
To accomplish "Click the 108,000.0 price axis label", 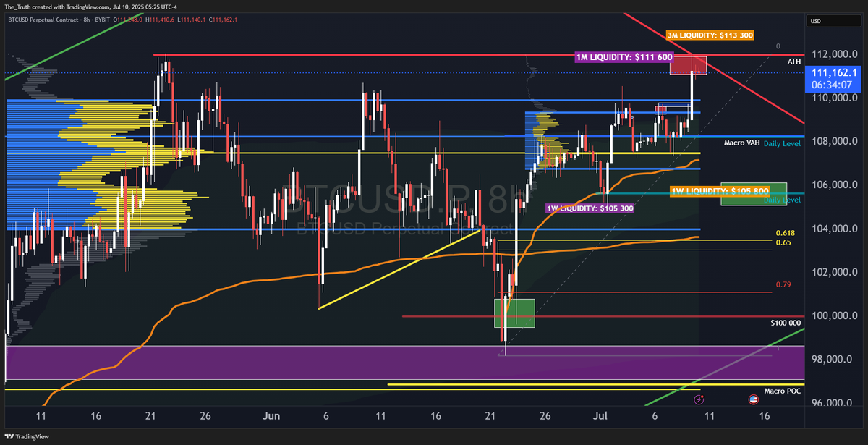I will pyautogui.click(x=835, y=141).
